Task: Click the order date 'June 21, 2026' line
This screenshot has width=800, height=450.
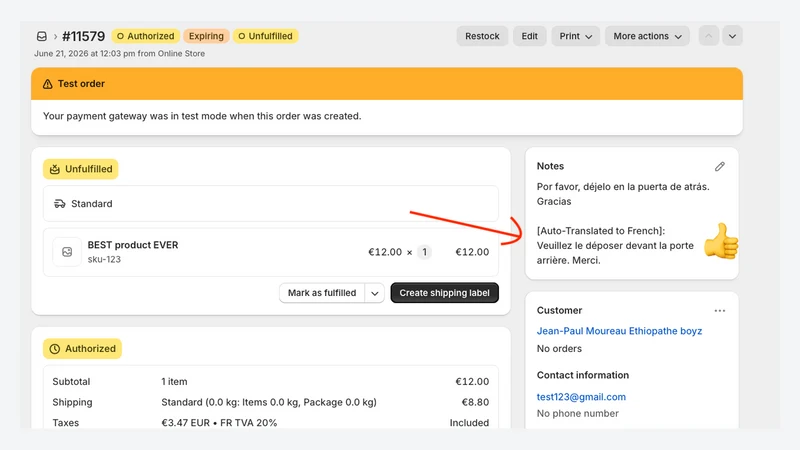Action: click(119, 54)
